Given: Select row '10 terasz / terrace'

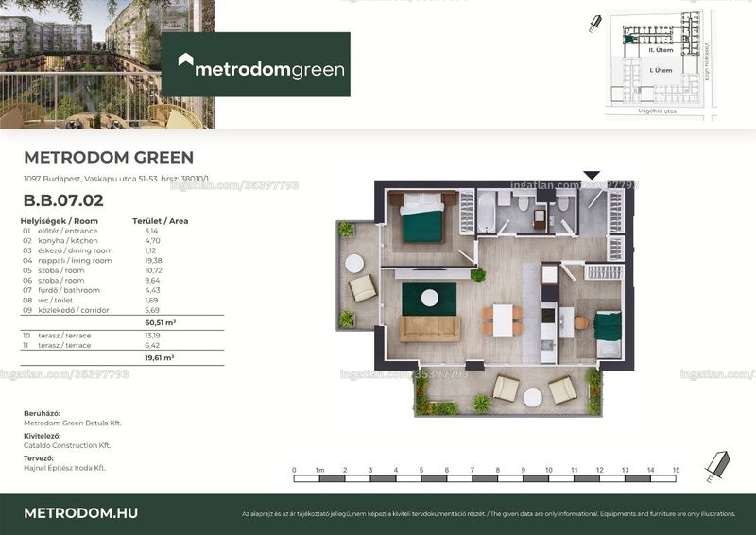Looking at the screenshot, I should pos(92,336).
